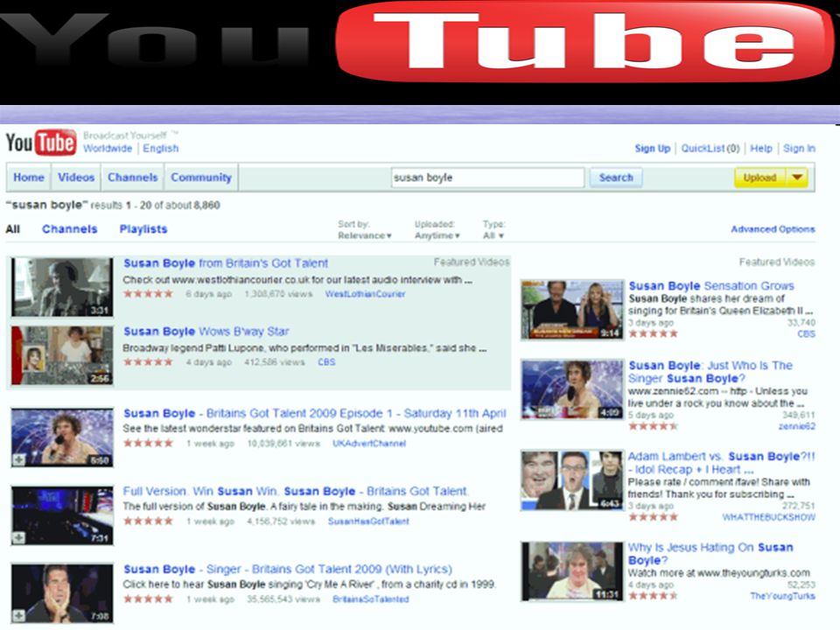
Task: Open the QuickList (0) link
Action: pos(710,149)
